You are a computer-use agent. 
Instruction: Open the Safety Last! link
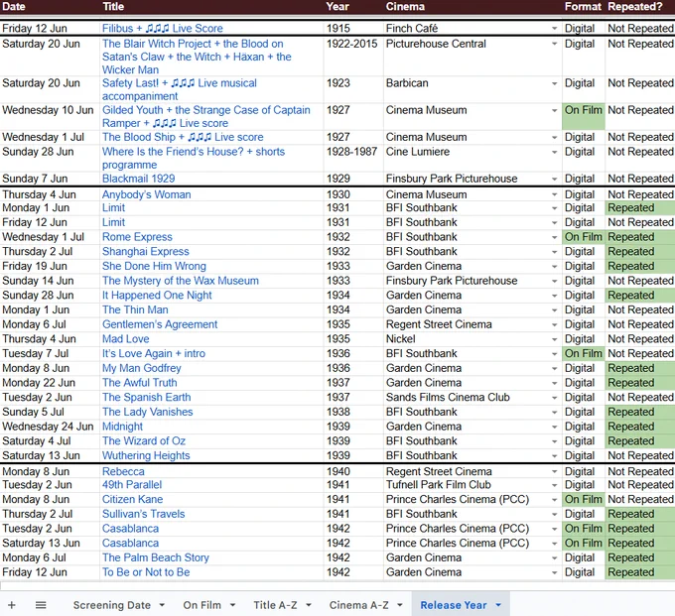click(179, 89)
